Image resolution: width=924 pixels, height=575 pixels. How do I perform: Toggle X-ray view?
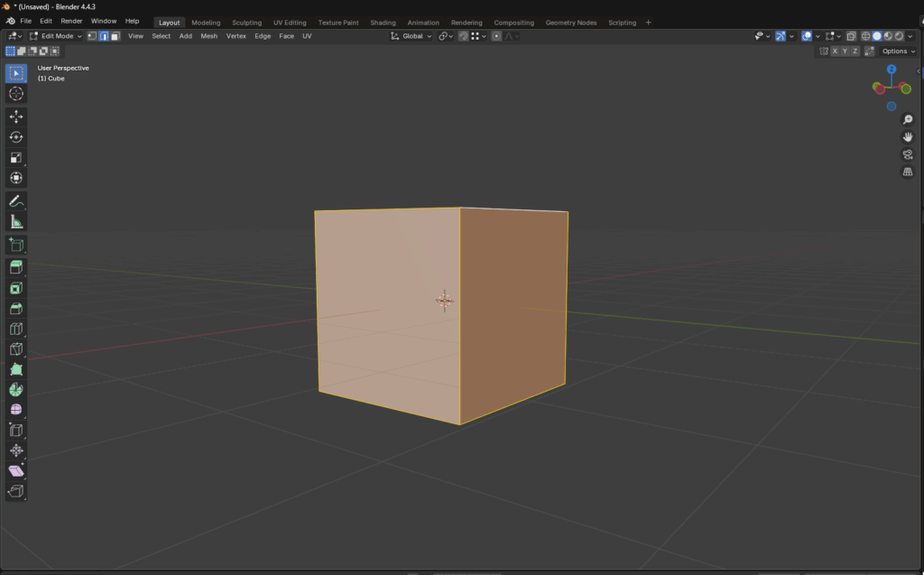click(x=851, y=36)
